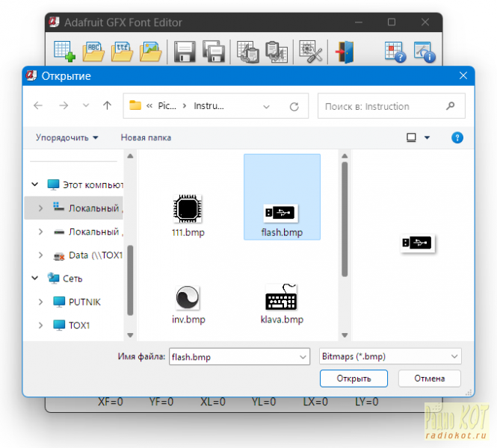The height and width of the screenshot is (448, 497).
Task: Expand the PUTNIK network node
Action: tap(40, 302)
